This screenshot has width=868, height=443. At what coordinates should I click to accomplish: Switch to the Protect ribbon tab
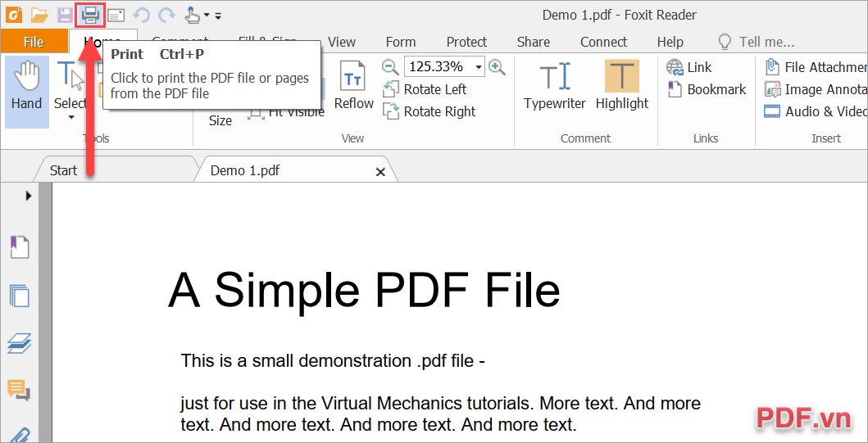coord(466,42)
